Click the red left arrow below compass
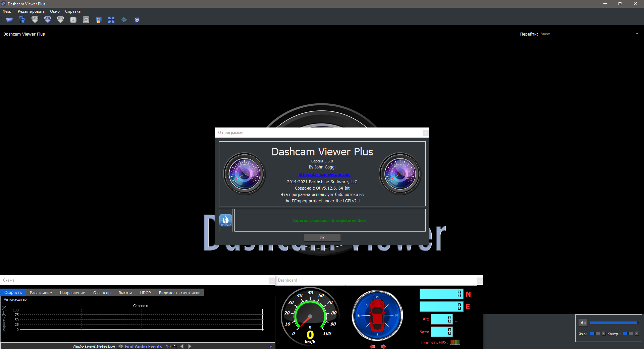 click(372, 346)
